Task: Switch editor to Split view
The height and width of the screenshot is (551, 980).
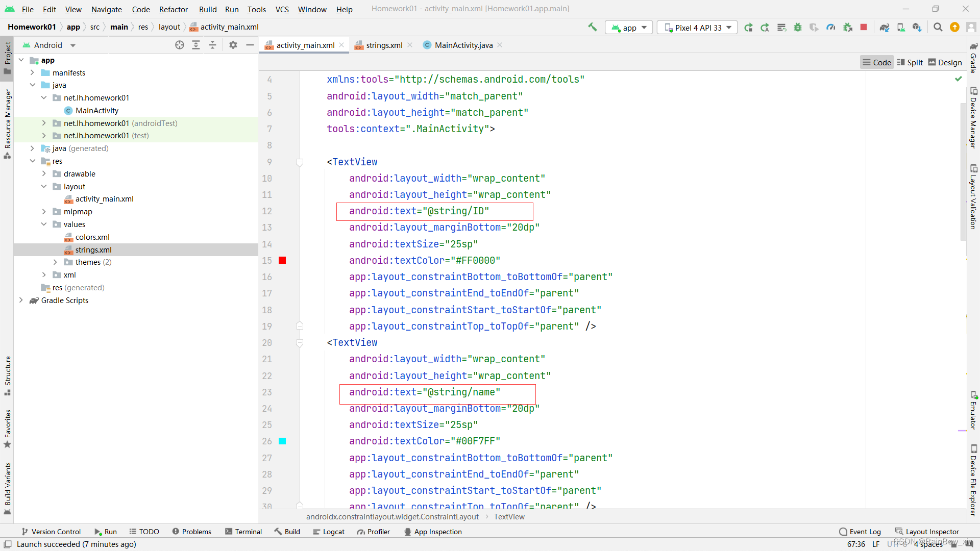Action: coord(910,62)
